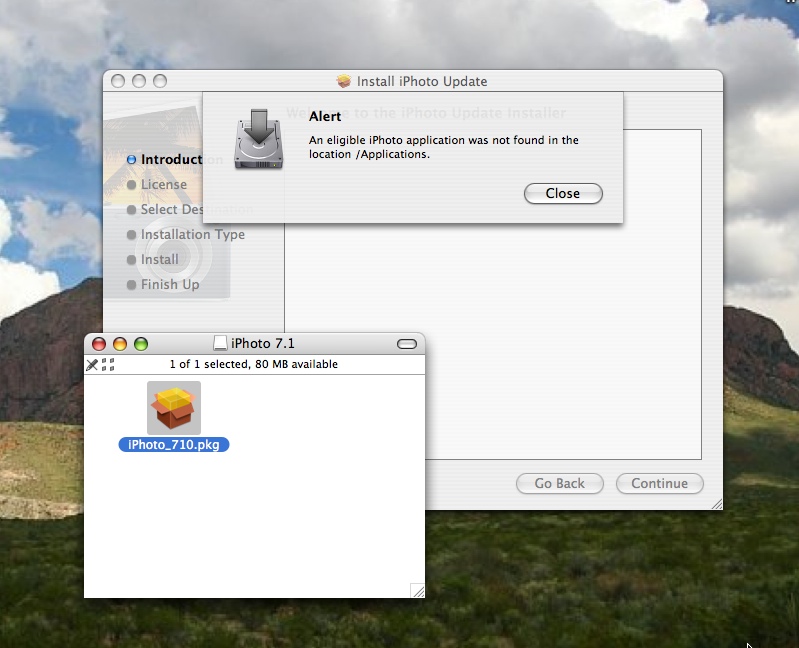Click Go Back in the installer window
Viewport: 799px width, 648px height.
560,483
